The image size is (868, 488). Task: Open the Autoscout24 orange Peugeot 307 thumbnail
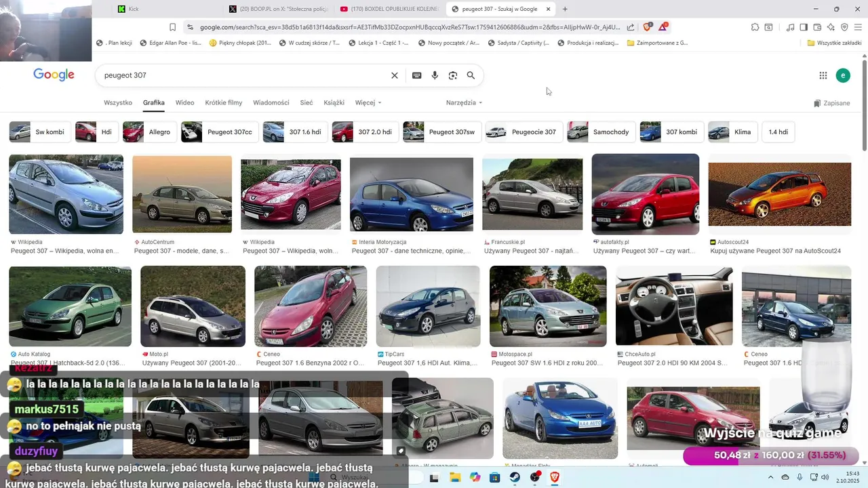point(779,194)
